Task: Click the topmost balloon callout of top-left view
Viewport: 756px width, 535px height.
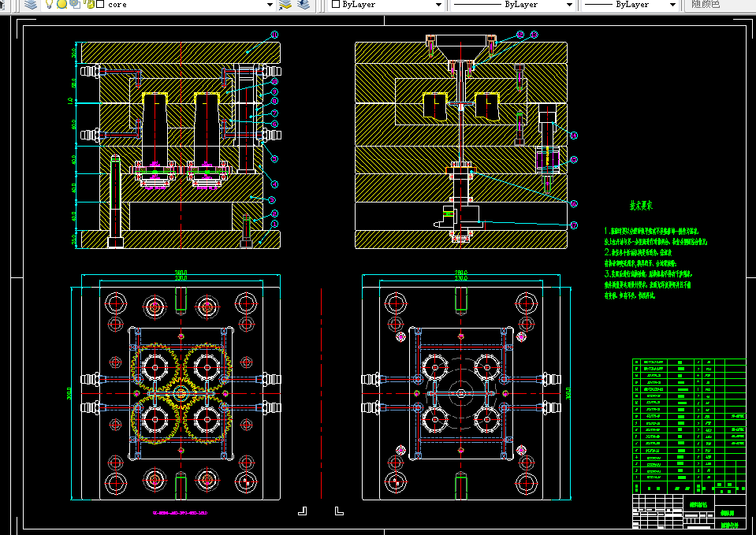Action: (274, 35)
